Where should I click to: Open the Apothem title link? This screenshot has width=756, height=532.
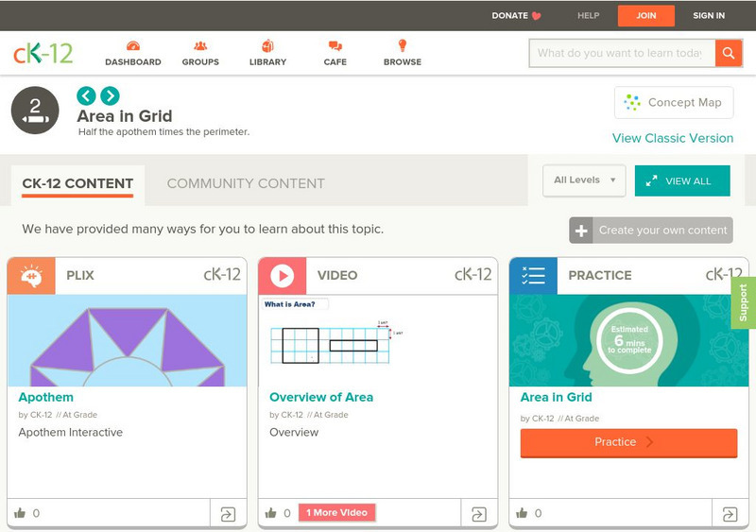[45, 398]
